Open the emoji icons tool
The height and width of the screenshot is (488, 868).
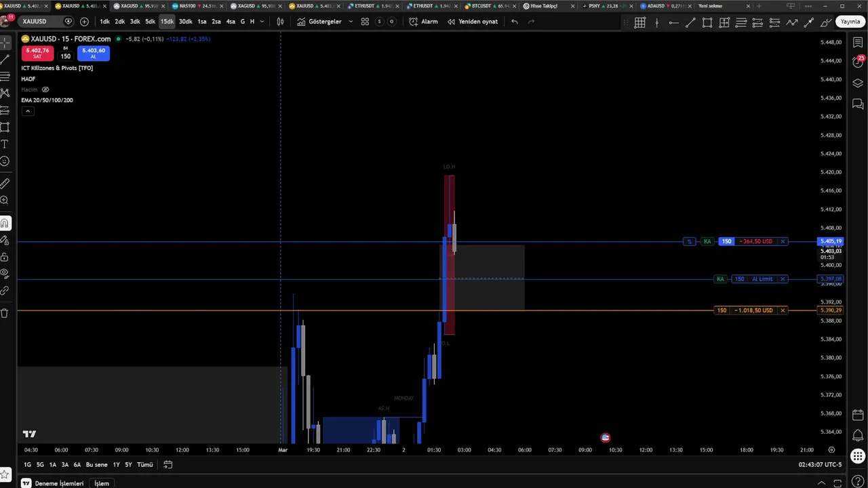(5, 161)
